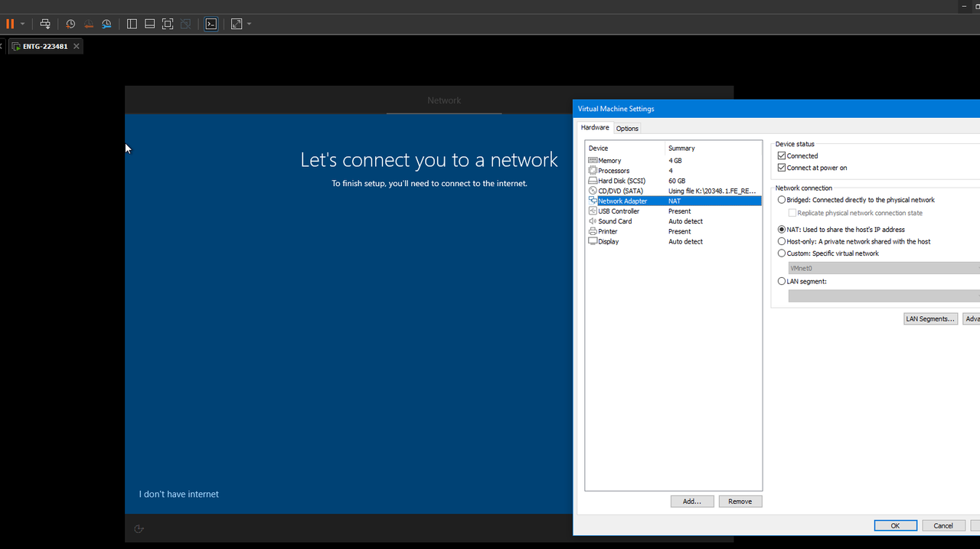Toggle Connect at power on checkbox
Viewport: 980px width, 549px height.
[x=782, y=168]
